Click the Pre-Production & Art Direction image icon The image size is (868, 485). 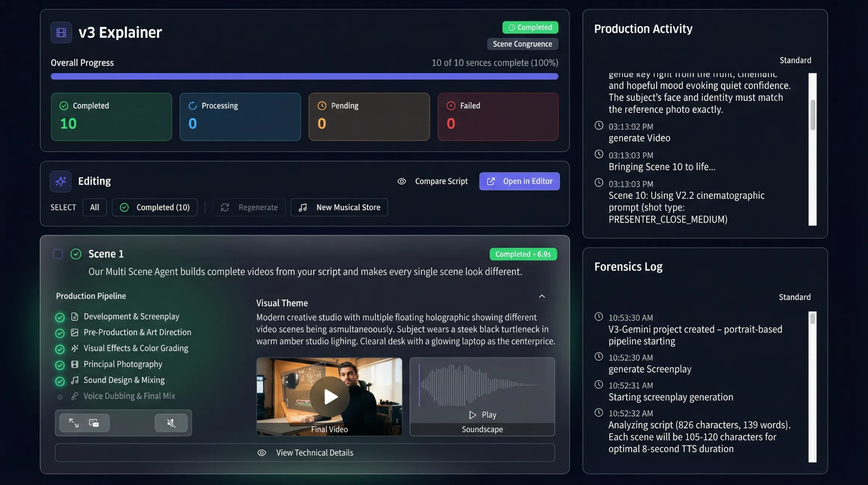point(75,333)
